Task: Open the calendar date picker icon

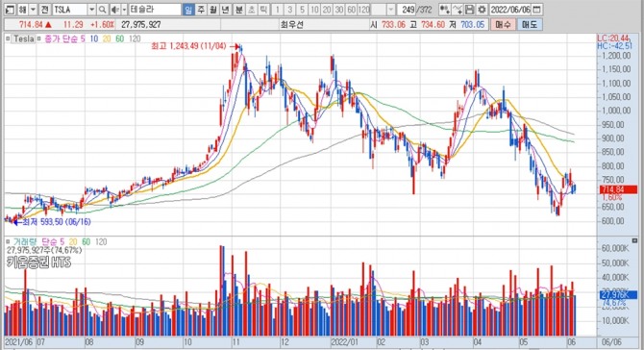Action: point(536,10)
